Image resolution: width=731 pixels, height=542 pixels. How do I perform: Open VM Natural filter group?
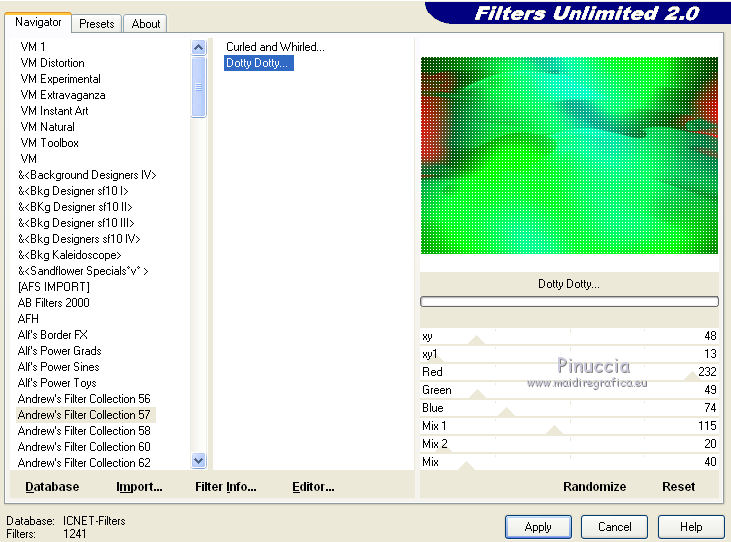click(48, 127)
